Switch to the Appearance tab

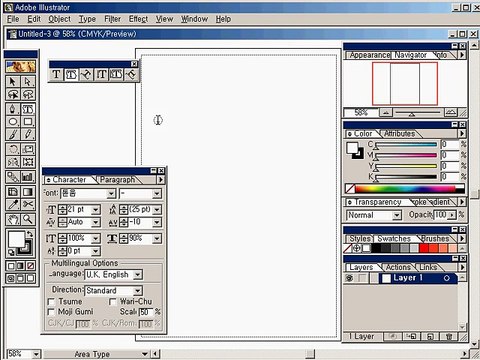click(369, 55)
